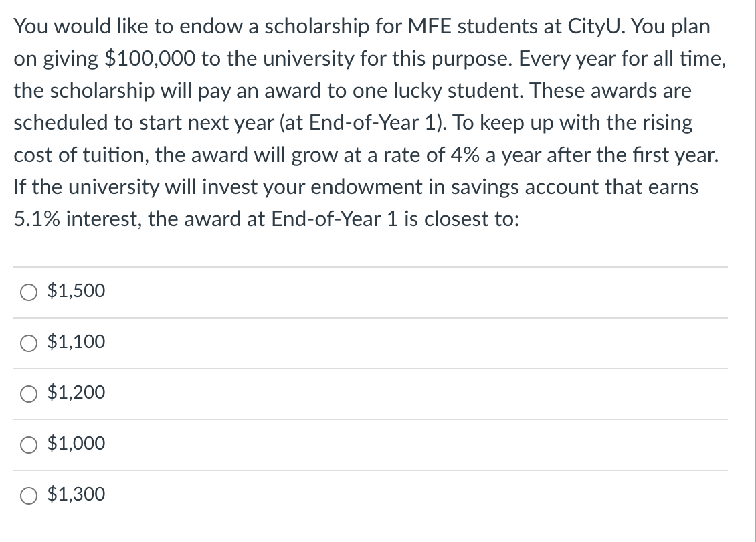Select the $1,200 radio button
This screenshot has height=542, width=756.
click(28, 393)
